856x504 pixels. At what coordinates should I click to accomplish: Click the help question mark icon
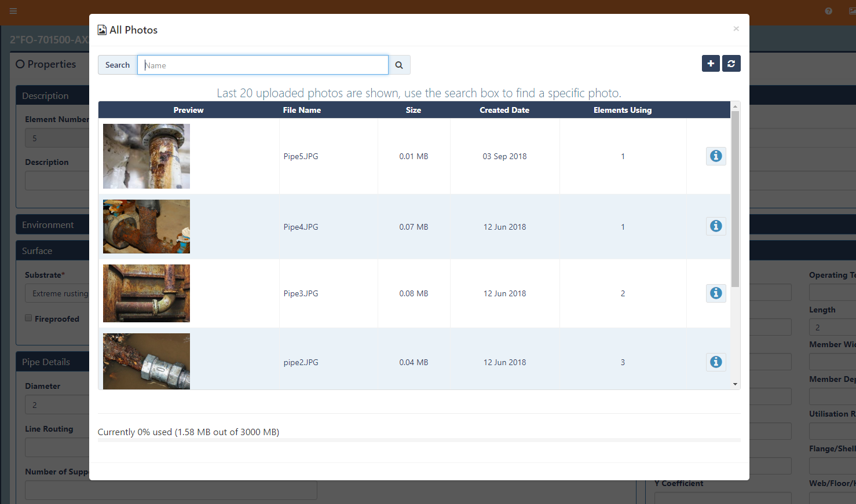point(828,11)
